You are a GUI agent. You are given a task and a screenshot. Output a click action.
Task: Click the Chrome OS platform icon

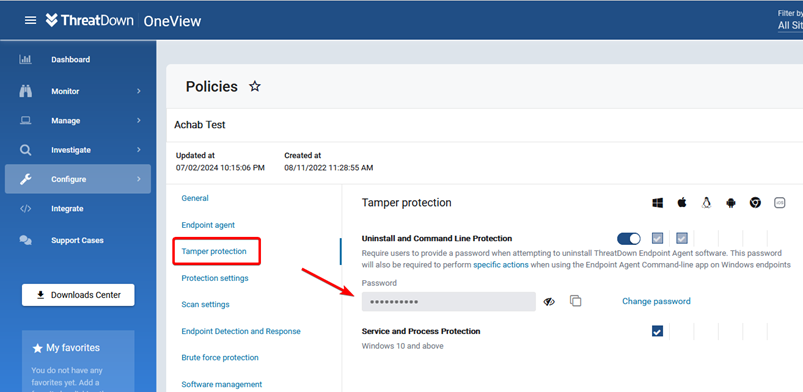(x=755, y=202)
